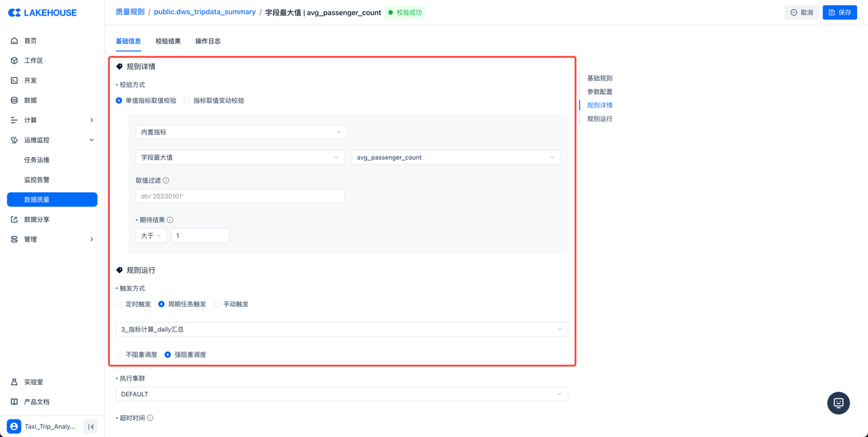This screenshot has width=868, height=437.
Task: Click the home icon in sidebar
Action: [x=14, y=41]
